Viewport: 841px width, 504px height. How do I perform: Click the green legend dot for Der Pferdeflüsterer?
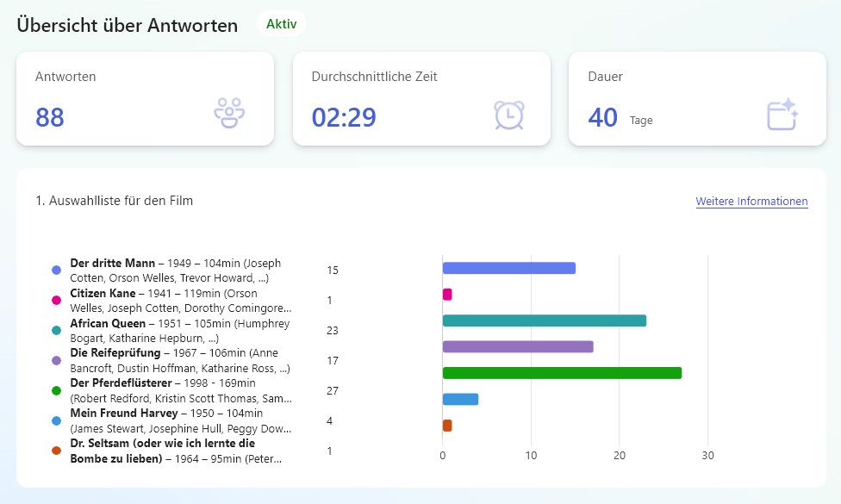coord(56,390)
